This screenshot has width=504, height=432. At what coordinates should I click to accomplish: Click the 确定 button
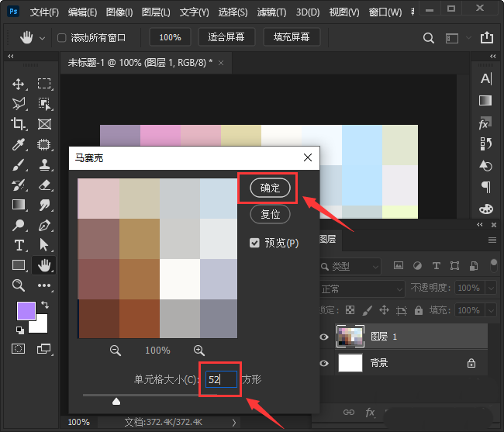coord(271,188)
